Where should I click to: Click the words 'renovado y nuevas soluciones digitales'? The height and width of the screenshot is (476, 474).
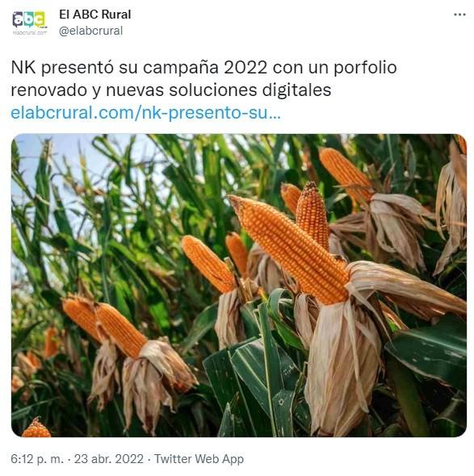tap(170, 90)
